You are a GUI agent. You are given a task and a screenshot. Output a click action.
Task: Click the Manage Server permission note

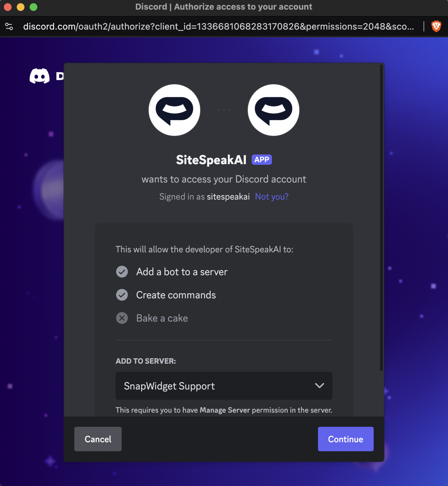click(224, 410)
